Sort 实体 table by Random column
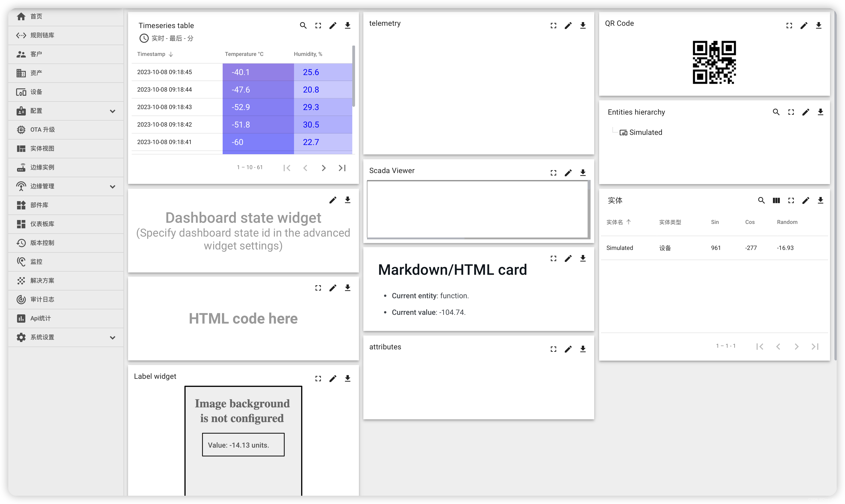Image resolution: width=845 pixels, height=504 pixels. [787, 222]
